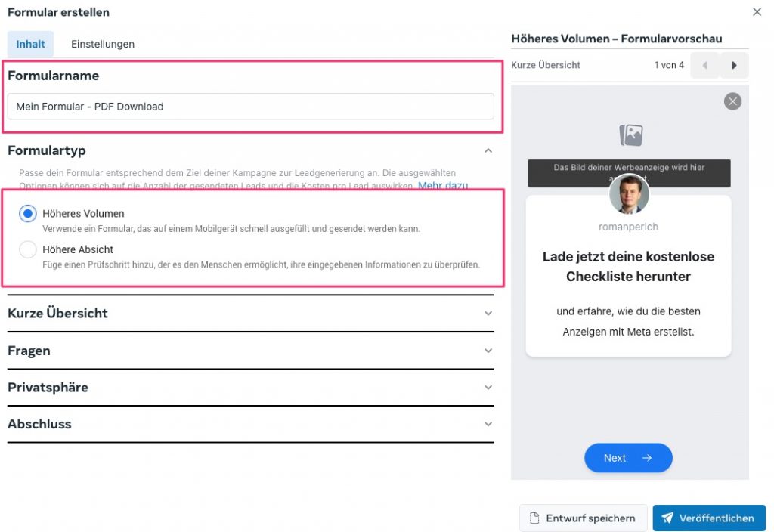The height and width of the screenshot is (532, 774).
Task: Go to previous preview page arrow
Action: [x=705, y=66]
